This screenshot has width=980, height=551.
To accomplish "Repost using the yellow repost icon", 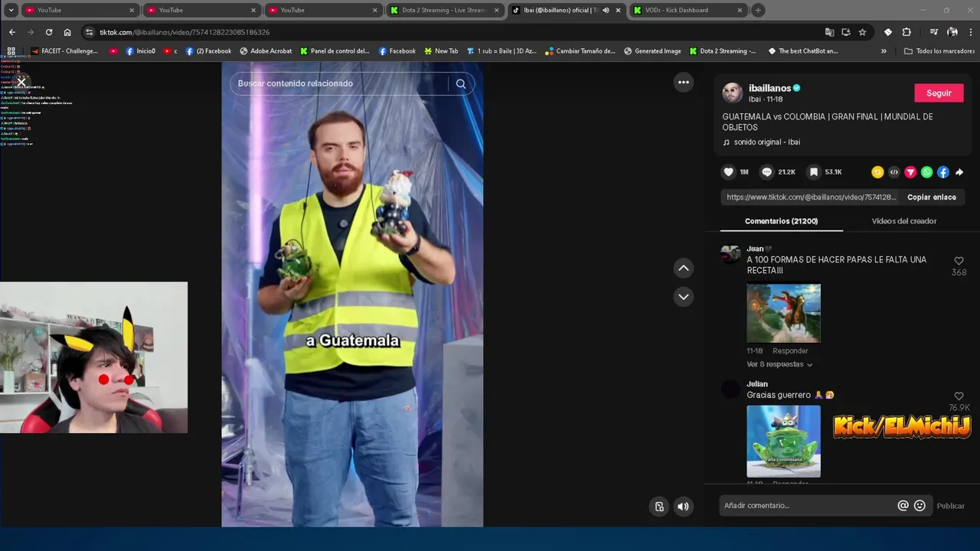I will click(877, 172).
